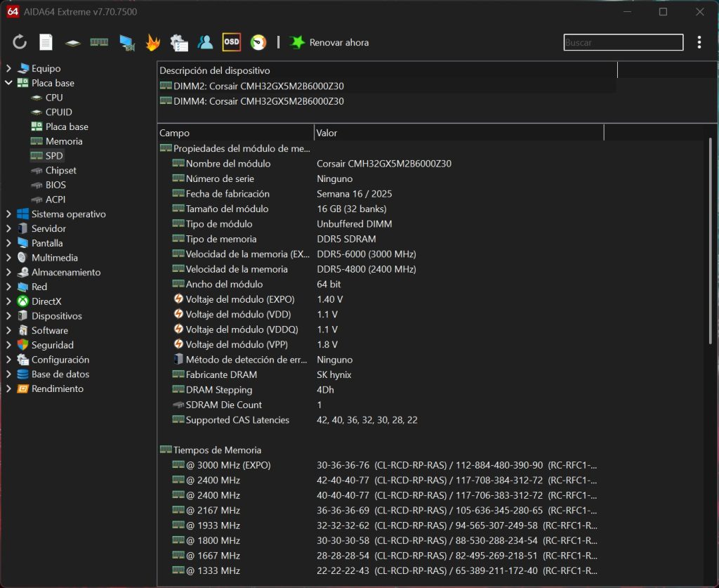Select Base de datos item
Screen dimensions: 719x588
(x=60, y=374)
